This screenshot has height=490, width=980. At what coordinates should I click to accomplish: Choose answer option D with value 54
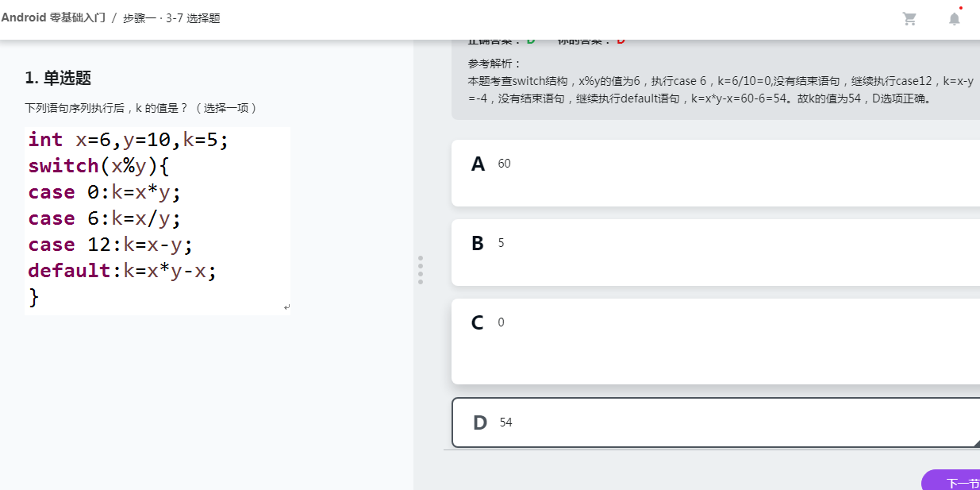point(716,422)
